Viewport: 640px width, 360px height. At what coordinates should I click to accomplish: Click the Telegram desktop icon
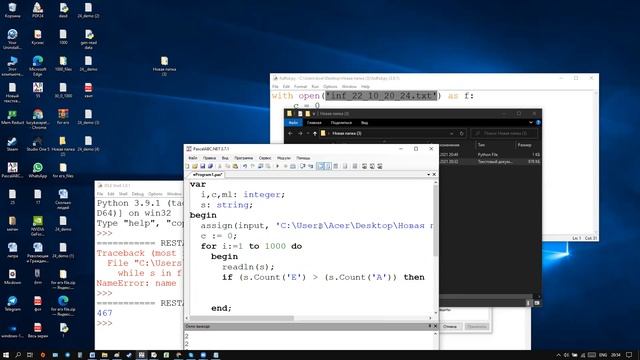[x=12, y=304]
